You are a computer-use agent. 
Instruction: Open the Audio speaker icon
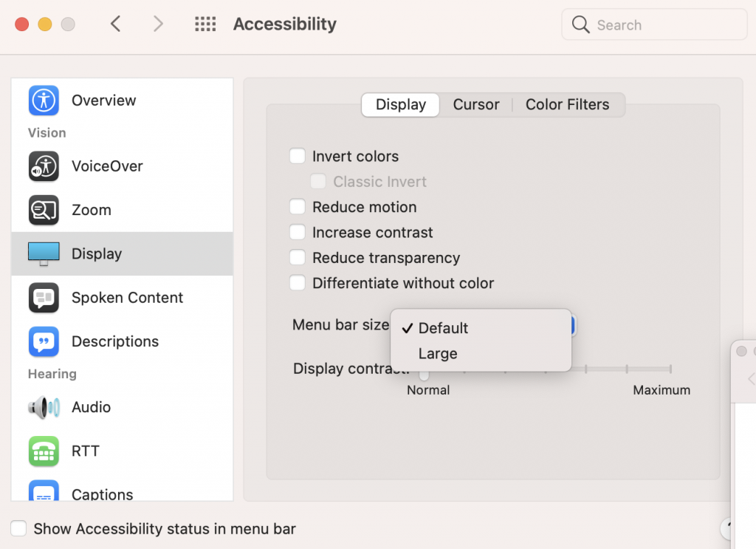click(x=44, y=407)
